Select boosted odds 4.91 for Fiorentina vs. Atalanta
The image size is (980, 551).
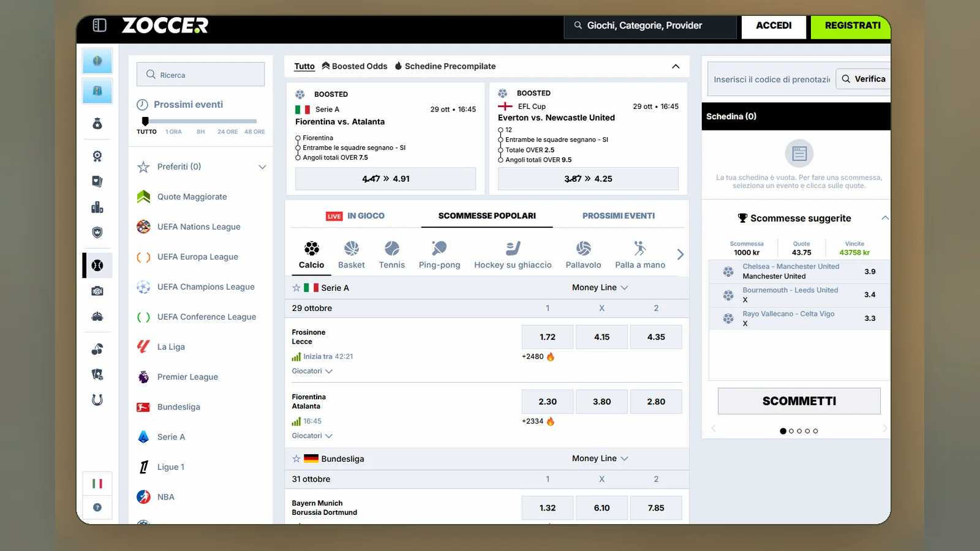pos(385,179)
